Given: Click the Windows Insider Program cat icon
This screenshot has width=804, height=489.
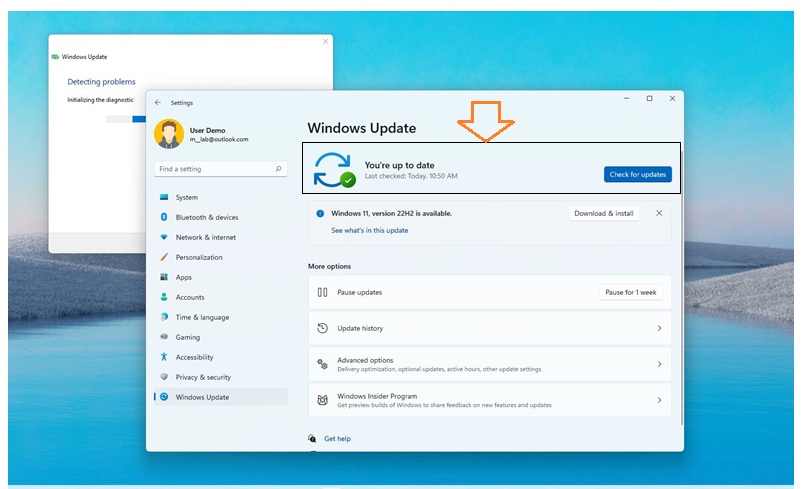Looking at the screenshot, I should 322,400.
